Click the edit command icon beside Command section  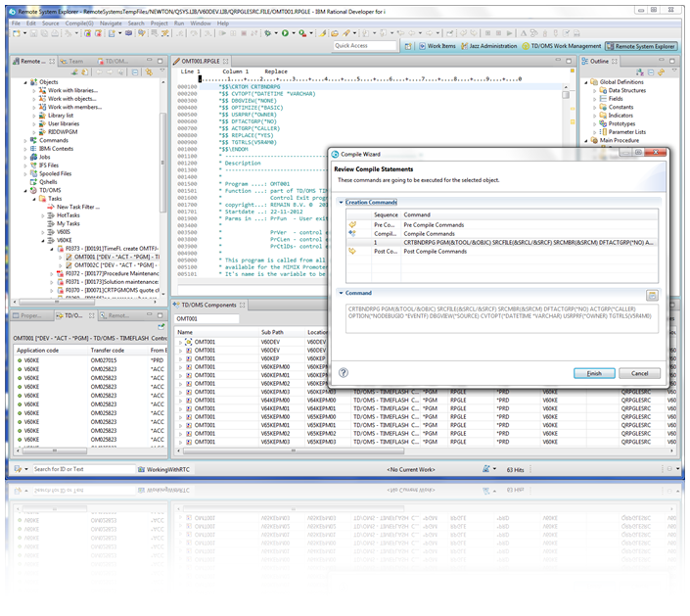coord(652,295)
